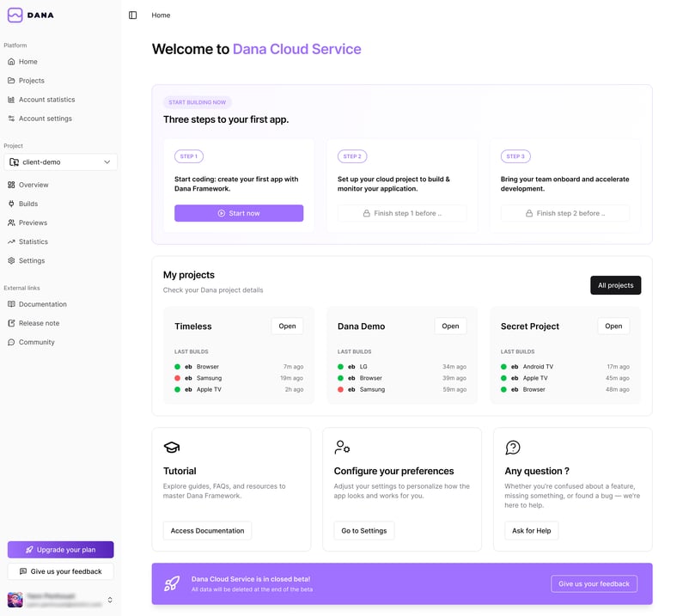Click Ask for Help button
The height and width of the screenshot is (616, 683).
531,530
